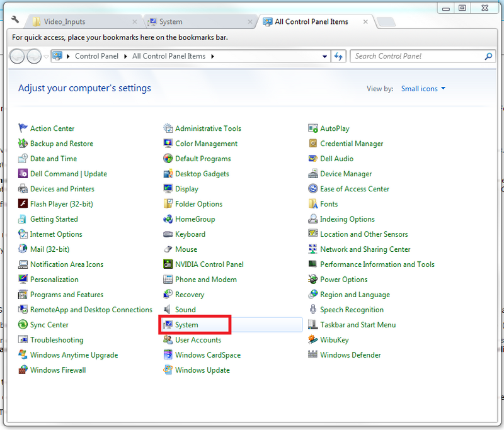Open Programs and Features
The height and width of the screenshot is (430, 504).
click(x=66, y=295)
